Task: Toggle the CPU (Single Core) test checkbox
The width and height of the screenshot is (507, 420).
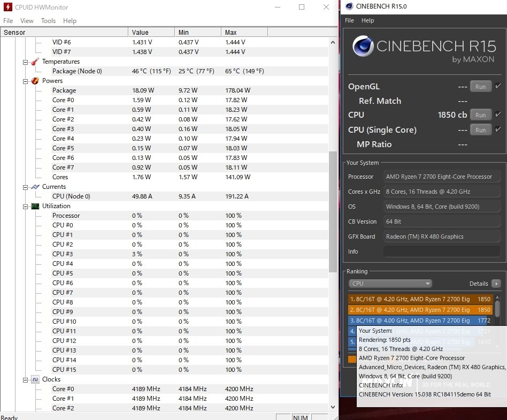Action: pos(498,129)
